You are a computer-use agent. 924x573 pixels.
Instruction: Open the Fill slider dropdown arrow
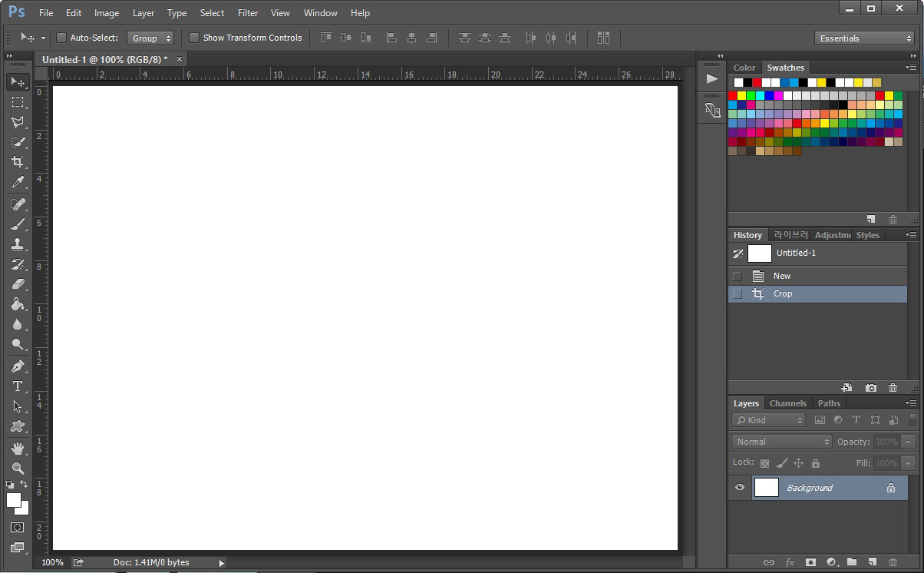coord(909,463)
